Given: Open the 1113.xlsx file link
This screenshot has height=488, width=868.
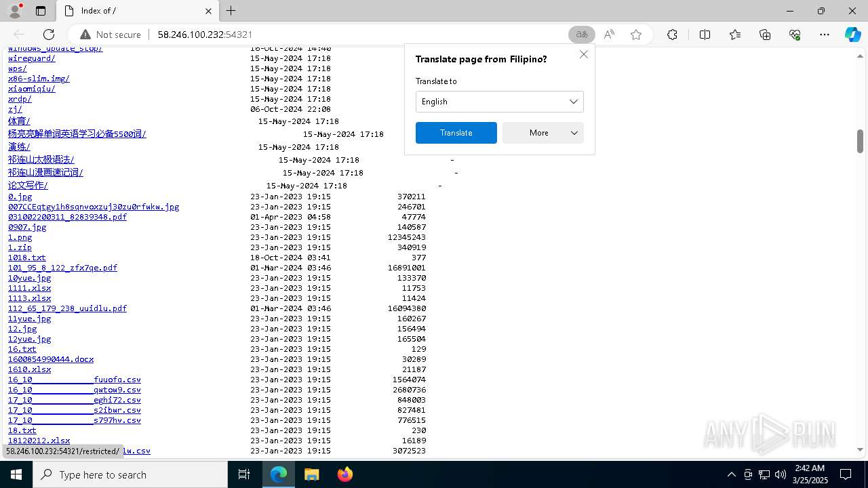Looking at the screenshot, I should point(30,298).
